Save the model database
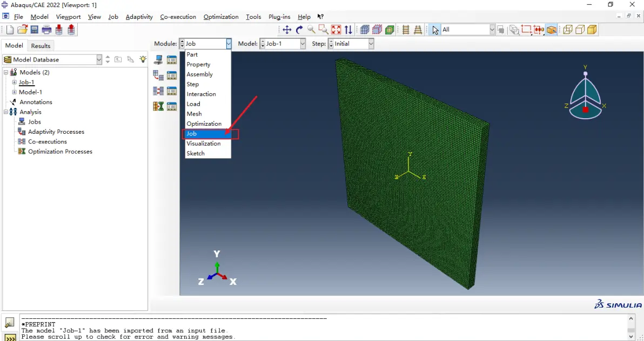Viewport: 644px width, 341px height. (35, 30)
